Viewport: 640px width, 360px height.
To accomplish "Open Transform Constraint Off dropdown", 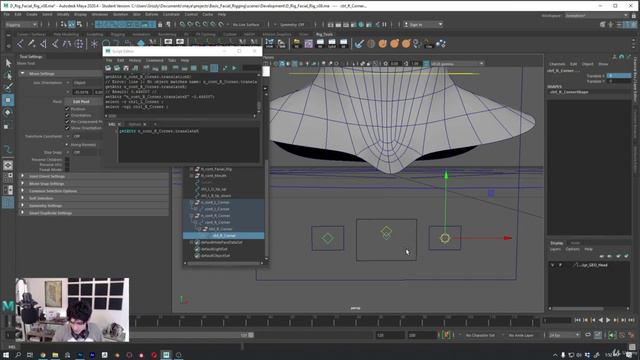I will pyautogui.click(x=85, y=136).
